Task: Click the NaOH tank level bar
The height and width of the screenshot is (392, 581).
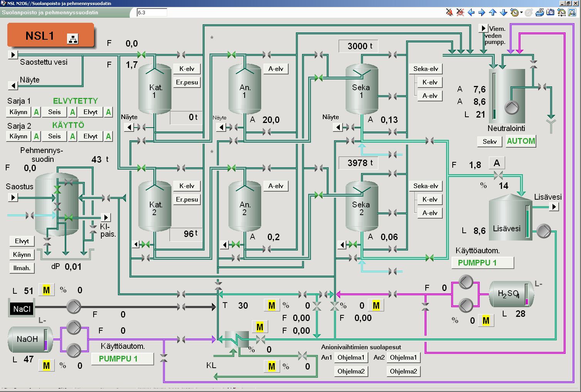Action: point(45,340)
